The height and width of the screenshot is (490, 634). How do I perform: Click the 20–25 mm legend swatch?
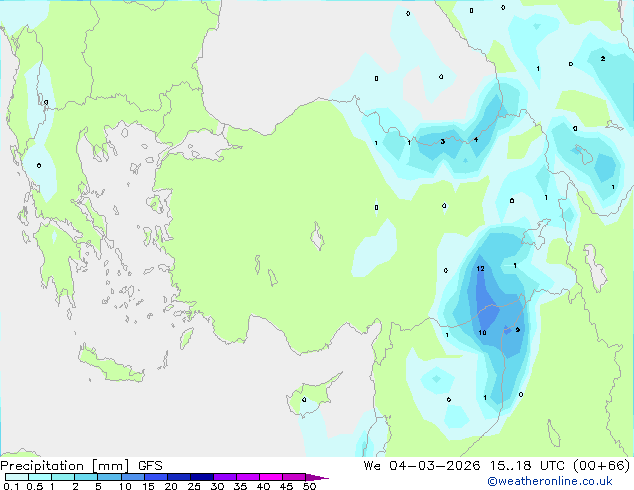[x=179, y=477]
